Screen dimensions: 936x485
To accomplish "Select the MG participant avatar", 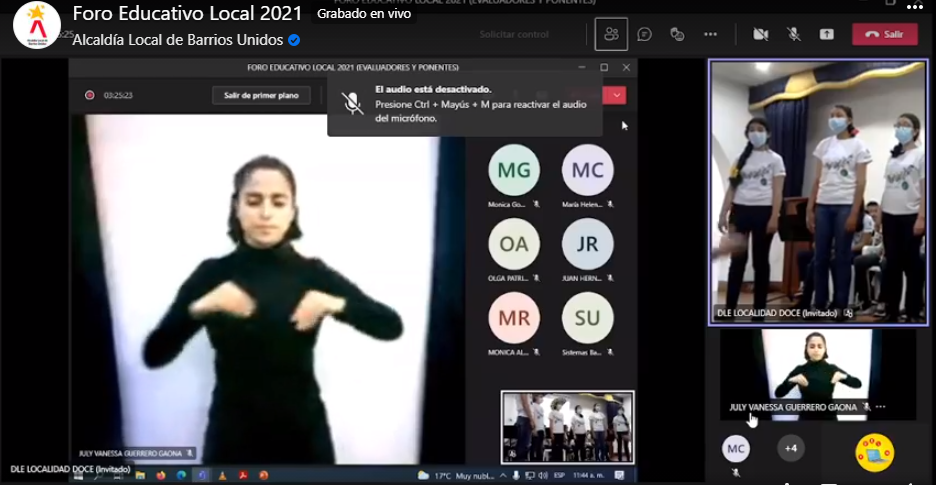I will [x=514, y=171].
